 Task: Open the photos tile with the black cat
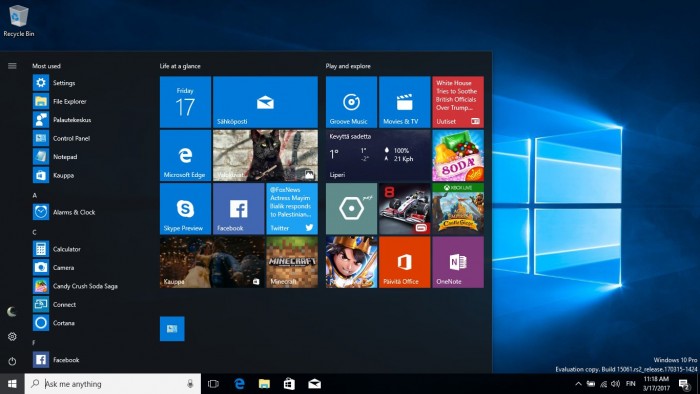(265, 155)
